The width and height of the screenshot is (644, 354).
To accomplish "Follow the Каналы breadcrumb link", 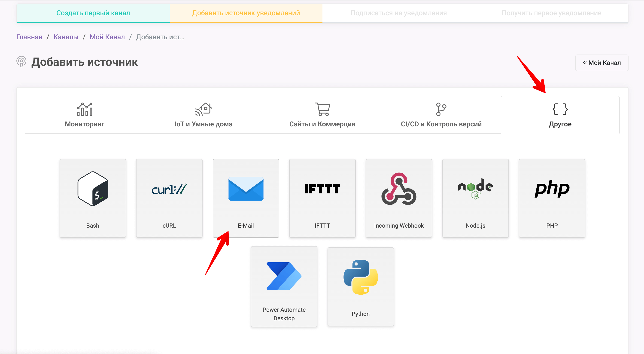I will tap(66, 37).
